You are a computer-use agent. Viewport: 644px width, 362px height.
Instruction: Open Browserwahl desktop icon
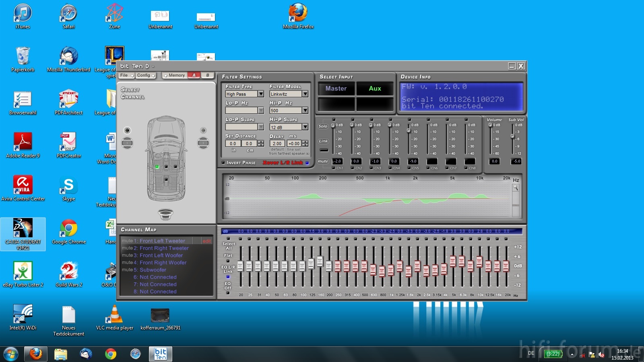click(x=23, y=102)
